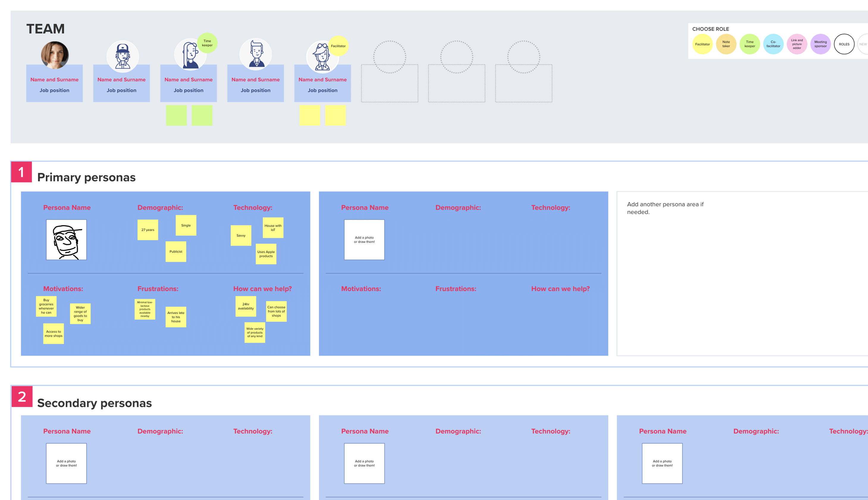Viewport: 868px width, 500px height.
Task: Click the 'Add a photo' box in second primary persona
Action: pos(365,240)
